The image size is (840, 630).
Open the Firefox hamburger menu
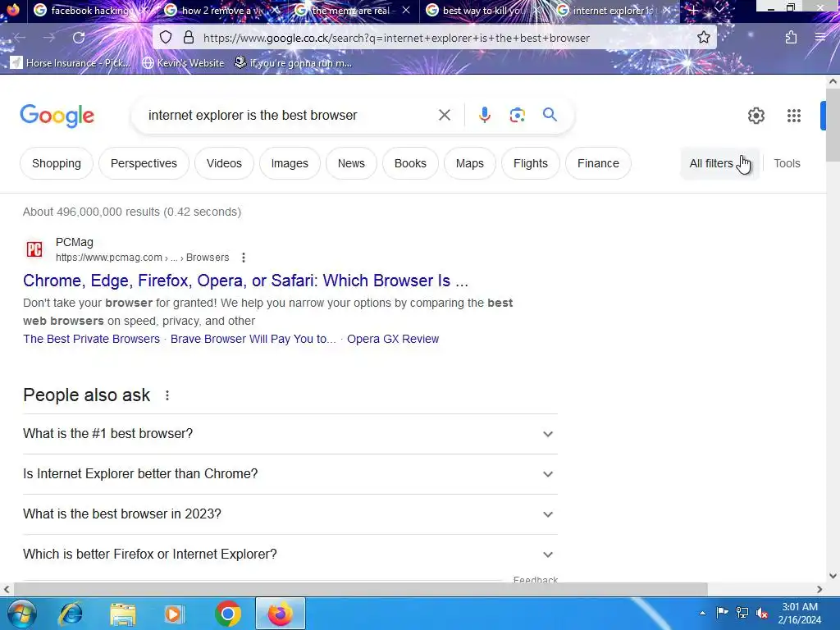(820, 38)
